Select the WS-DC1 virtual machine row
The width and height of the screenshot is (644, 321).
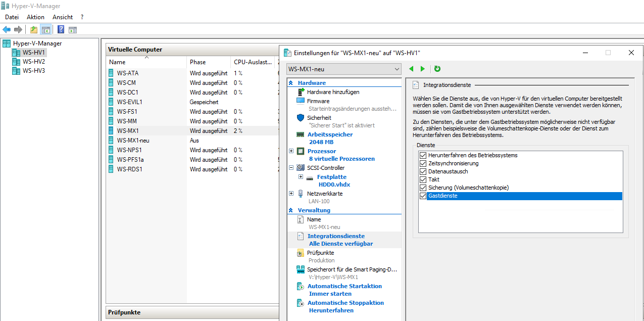point(192,93)
